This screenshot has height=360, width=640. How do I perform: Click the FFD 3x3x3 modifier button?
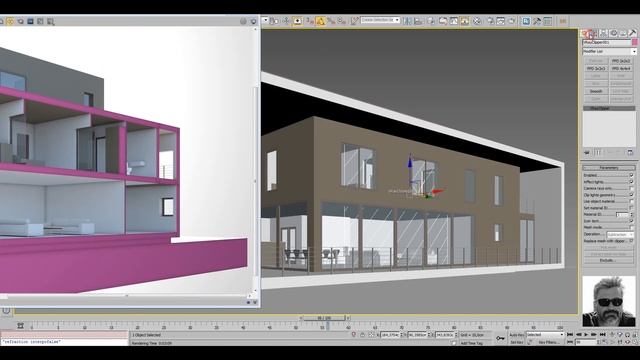coord(596,69)
